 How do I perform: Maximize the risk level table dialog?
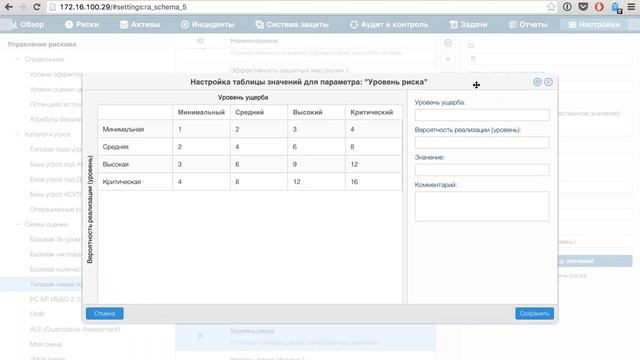537,82
